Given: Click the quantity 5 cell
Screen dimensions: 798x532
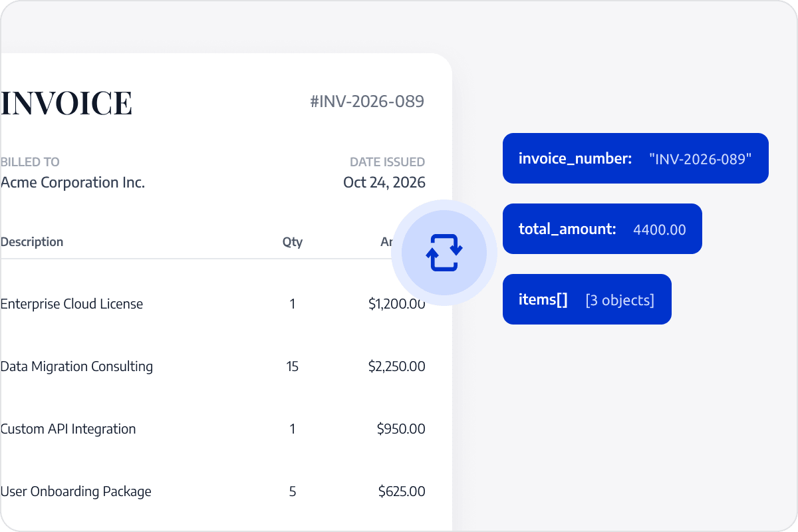Looking at the screenshot, I should pos(293,491).
